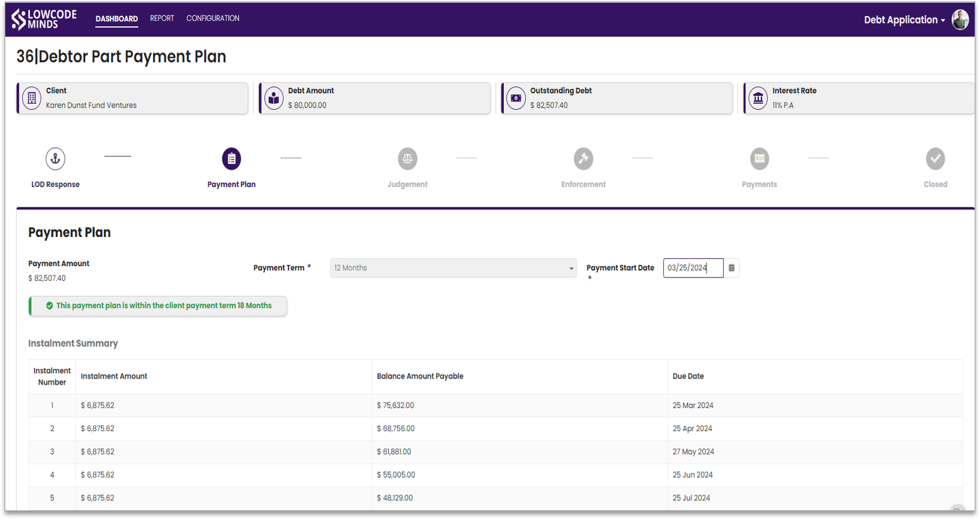Viewport: 980px width, 519px height.
Task: Click the Outstanding Debt money icon
Action: pos(516,98)
